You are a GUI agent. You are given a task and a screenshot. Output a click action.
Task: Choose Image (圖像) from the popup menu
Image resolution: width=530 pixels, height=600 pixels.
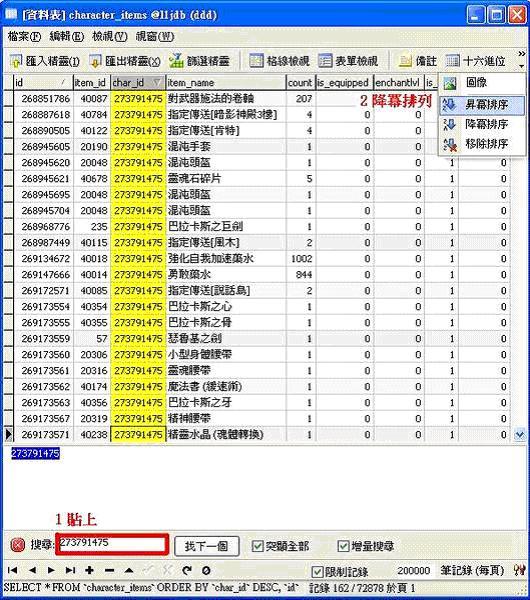click(482, 82)
